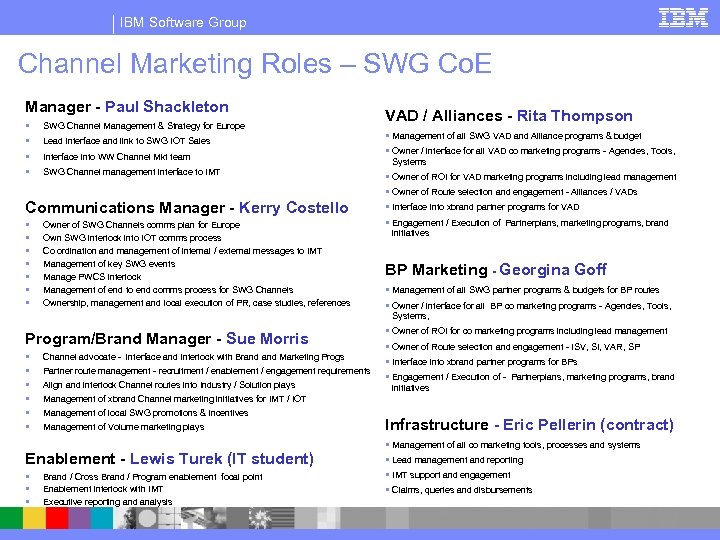Click 'Own SWG interlock into IOT comms process'
720x540 pixels.
pos(132,238)
